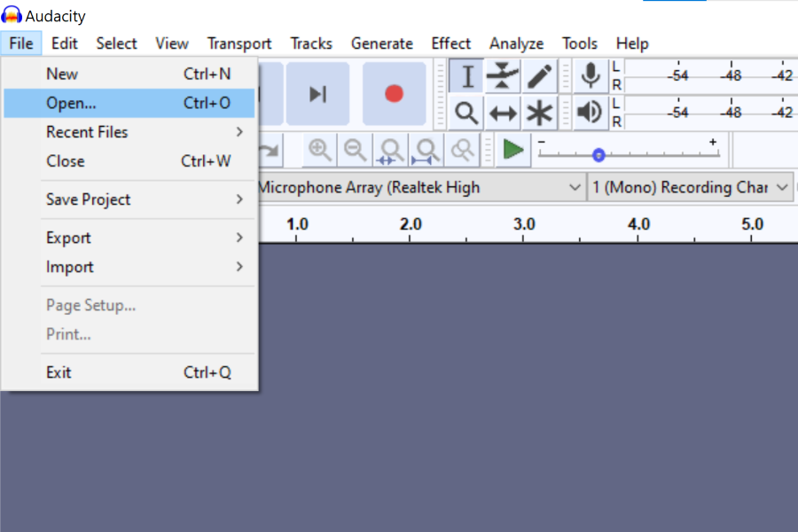Image resolution: width=798 pixels, height=532 pixels.
Task: Click the 5.0 mark on the timeline ruler
Action: [752, 224]
